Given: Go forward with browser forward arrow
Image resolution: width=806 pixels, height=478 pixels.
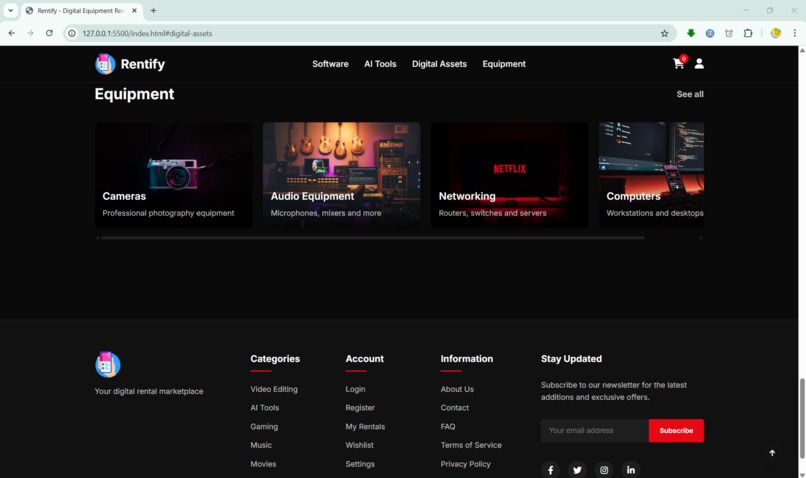Looking at the screenshot, I should (x=30, y=33).
